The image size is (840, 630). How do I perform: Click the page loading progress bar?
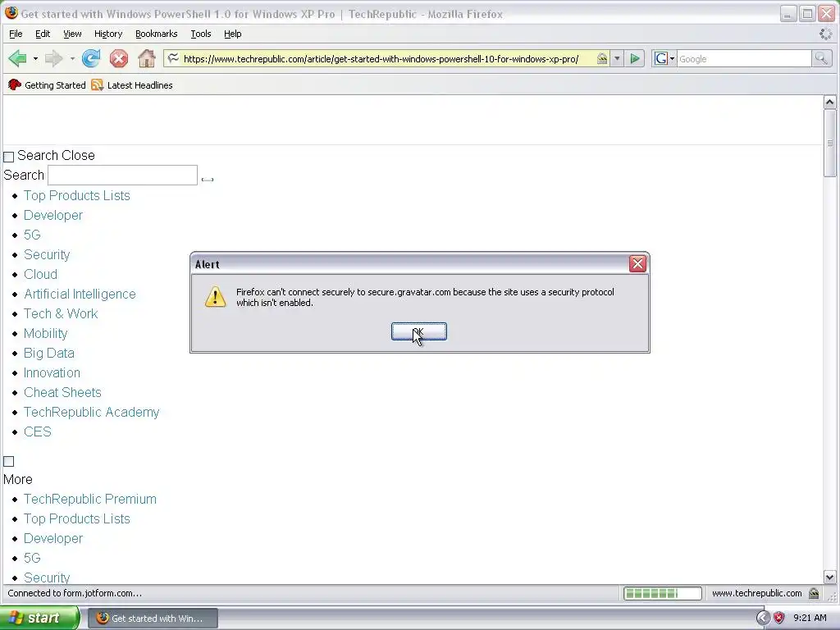point(663,593)
